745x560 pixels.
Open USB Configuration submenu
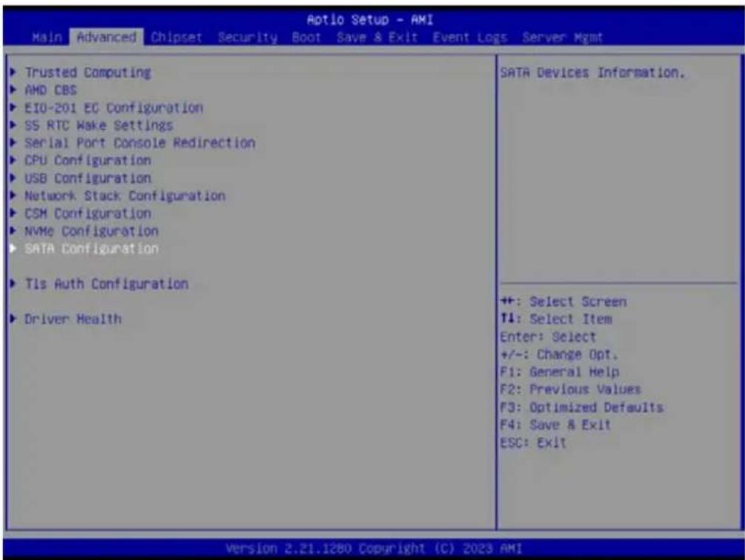pos(88,178)
